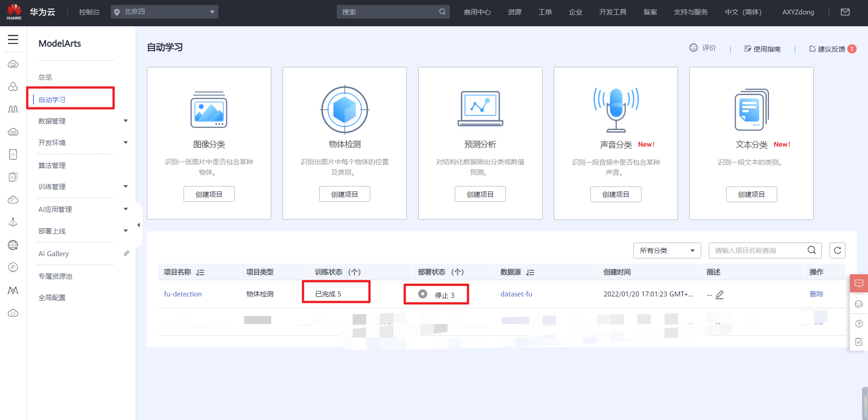This screenshot has width=868, height=420.
Task: Click 创建项目 under 声音分类
Action: [x=616, y=194]
